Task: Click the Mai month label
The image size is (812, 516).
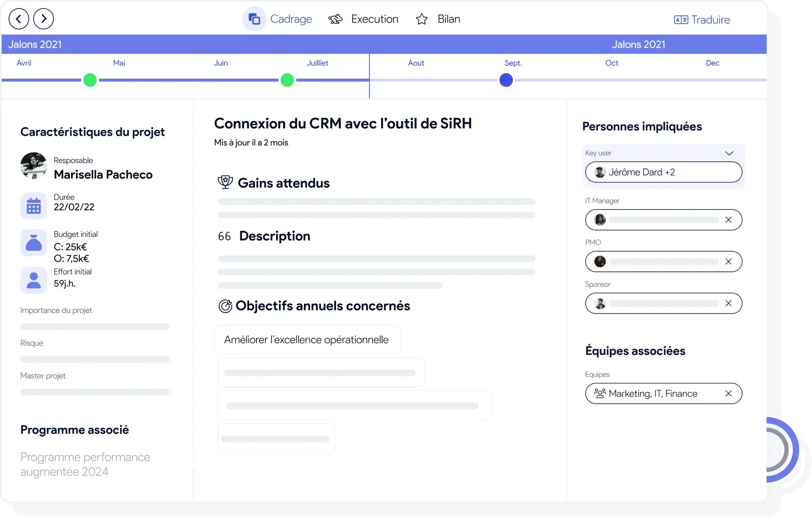Action: pyautogui.click(x=119, y=63)
